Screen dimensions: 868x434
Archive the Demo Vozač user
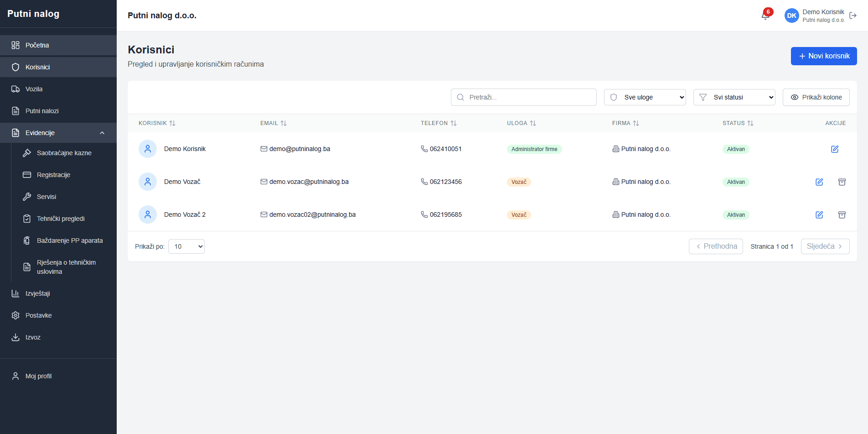(x=842, y=182)
